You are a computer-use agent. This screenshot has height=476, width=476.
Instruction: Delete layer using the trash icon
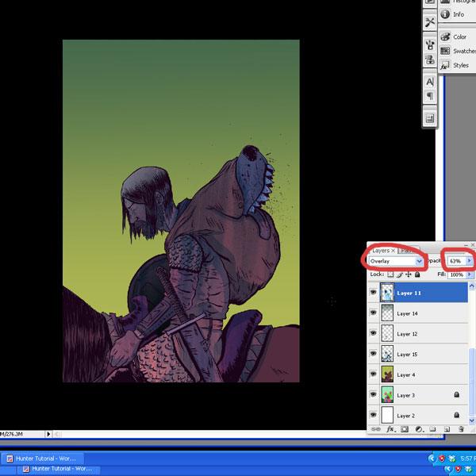click(x=460, y=429)
